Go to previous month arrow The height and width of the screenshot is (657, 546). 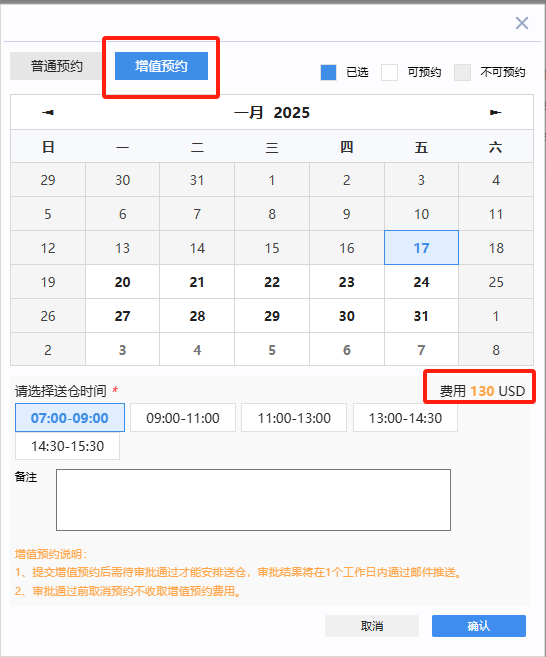tap(48, 112)
